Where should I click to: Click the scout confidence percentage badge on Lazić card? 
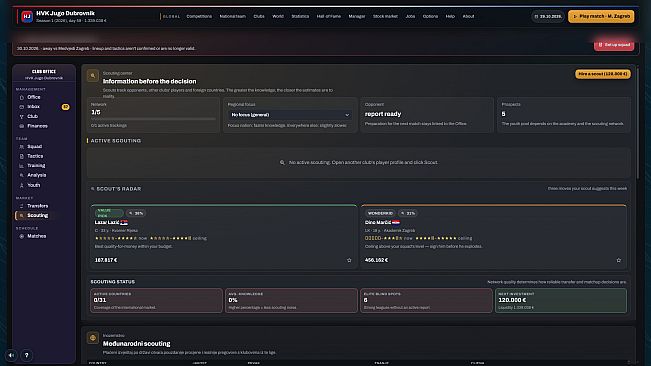click(136, 213)
